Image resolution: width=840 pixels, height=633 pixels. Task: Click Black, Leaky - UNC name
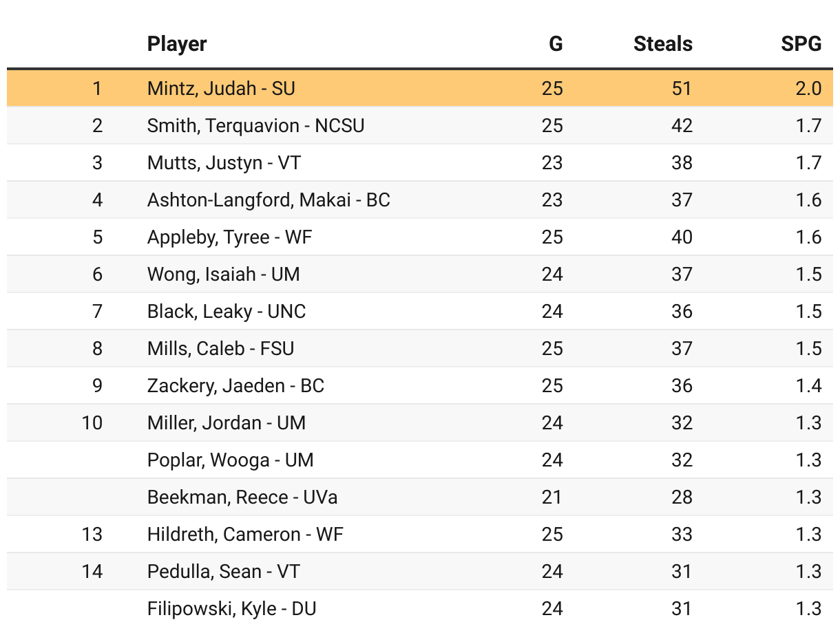pos(226,311)
